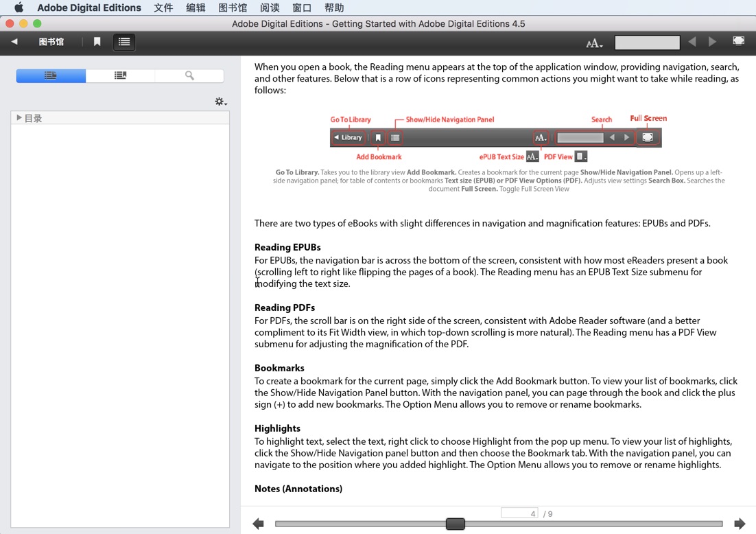Activate the search tab in the navigation panel

click(x=190, y=76)
